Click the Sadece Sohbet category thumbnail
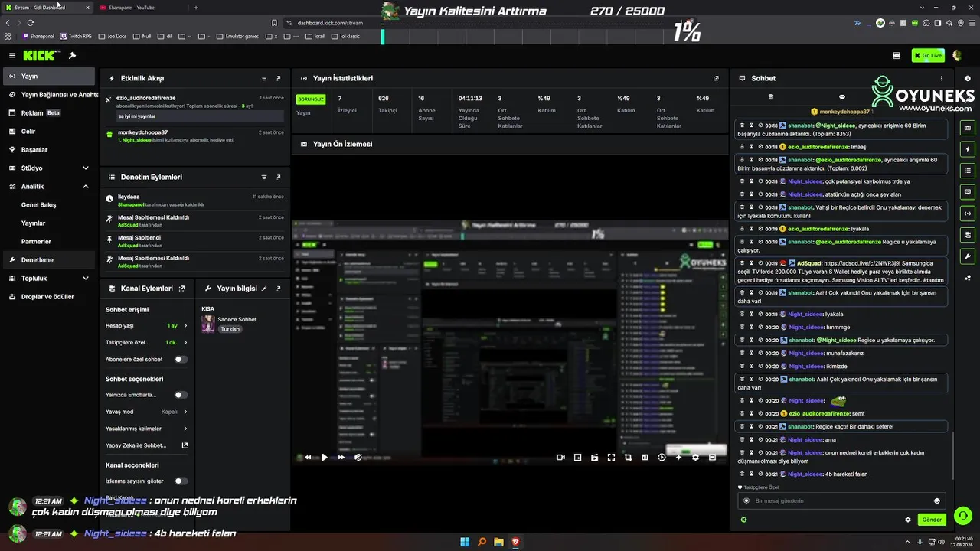980x551 pixels. (207, 324)
